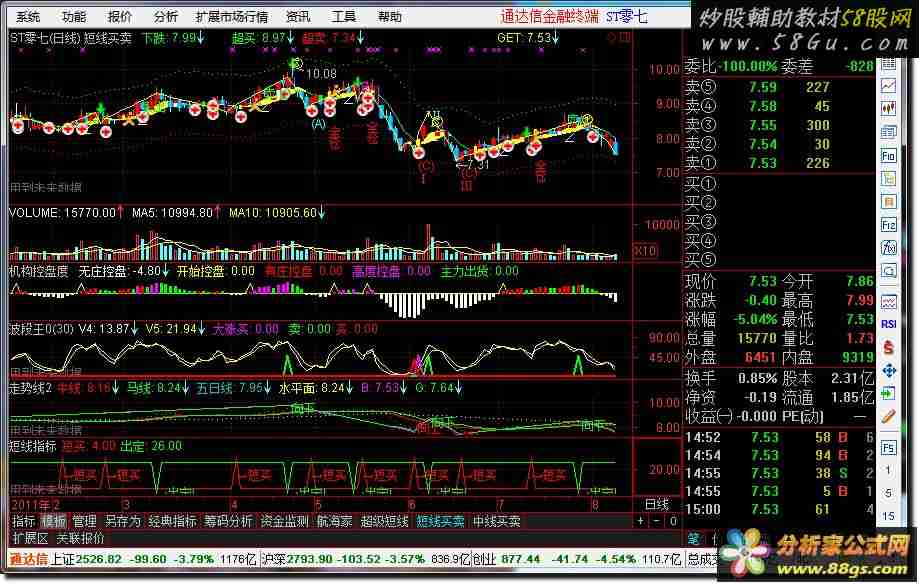Click the F12 trading icon
Screen dimensions: 919x584
pyautogui.click(x=889, y=225)
